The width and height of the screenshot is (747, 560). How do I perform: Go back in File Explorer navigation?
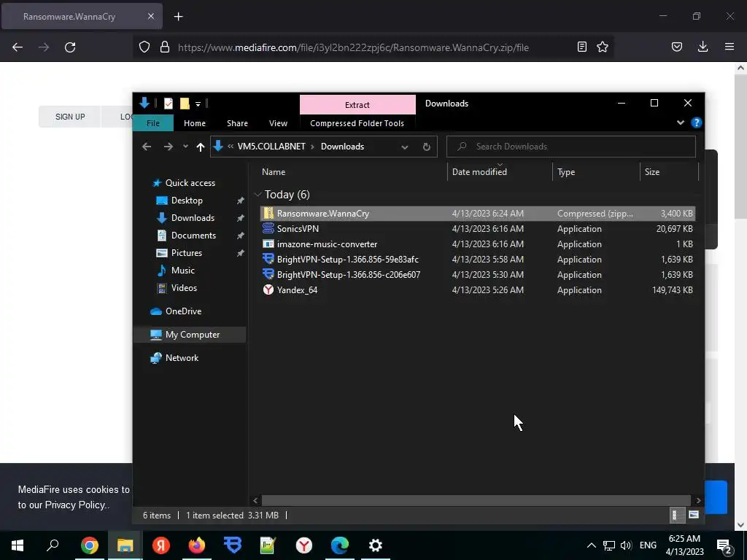(147, 147)
